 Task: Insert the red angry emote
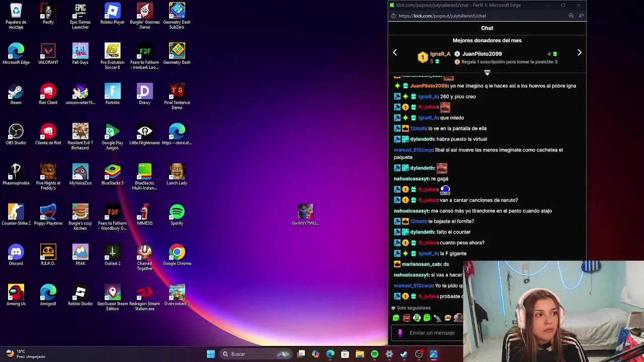(x=407, y=318)
